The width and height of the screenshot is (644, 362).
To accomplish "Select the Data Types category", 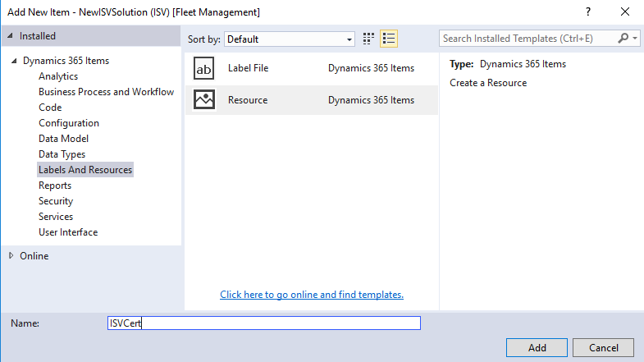I will pyautogui.click(x=62, y=154).
